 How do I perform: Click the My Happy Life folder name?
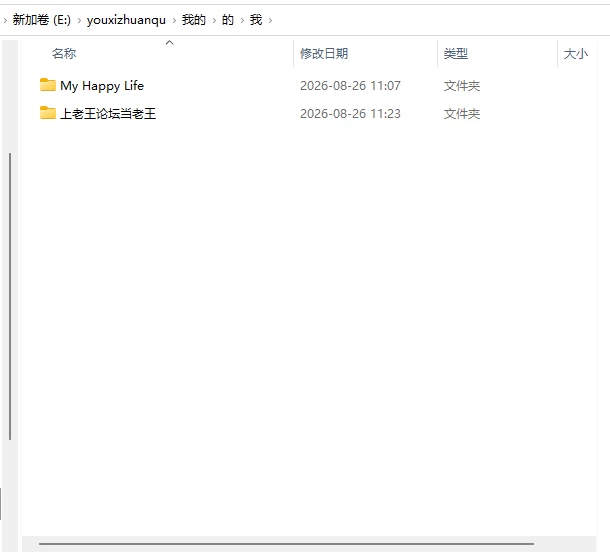click(x=102, y=86)
